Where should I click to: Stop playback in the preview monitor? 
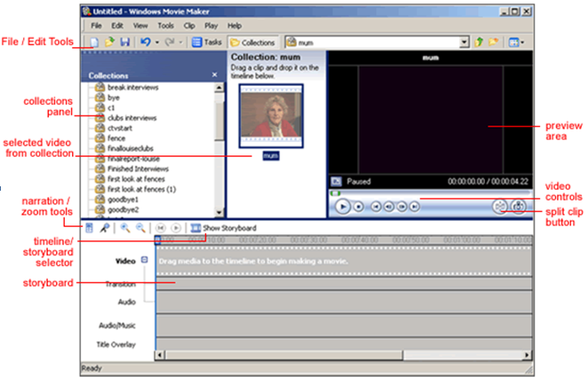359,207
